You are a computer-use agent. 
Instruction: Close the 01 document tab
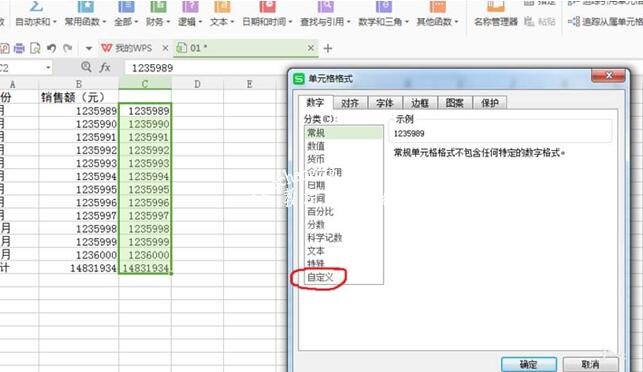click(311, 48)
